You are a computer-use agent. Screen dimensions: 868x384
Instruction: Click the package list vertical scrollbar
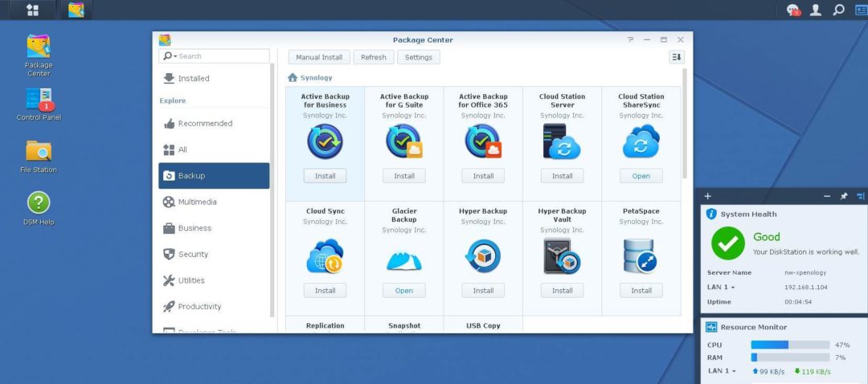(685, 124)
